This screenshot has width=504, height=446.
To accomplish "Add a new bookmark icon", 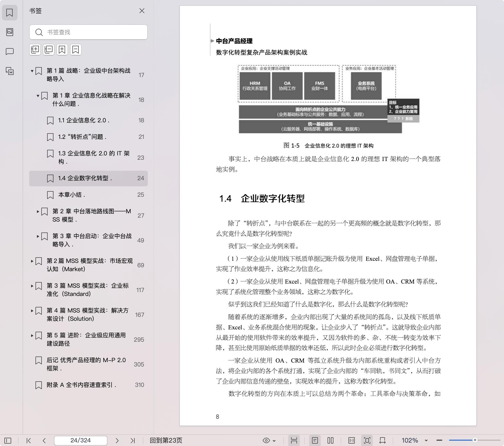I will [62, 50].
